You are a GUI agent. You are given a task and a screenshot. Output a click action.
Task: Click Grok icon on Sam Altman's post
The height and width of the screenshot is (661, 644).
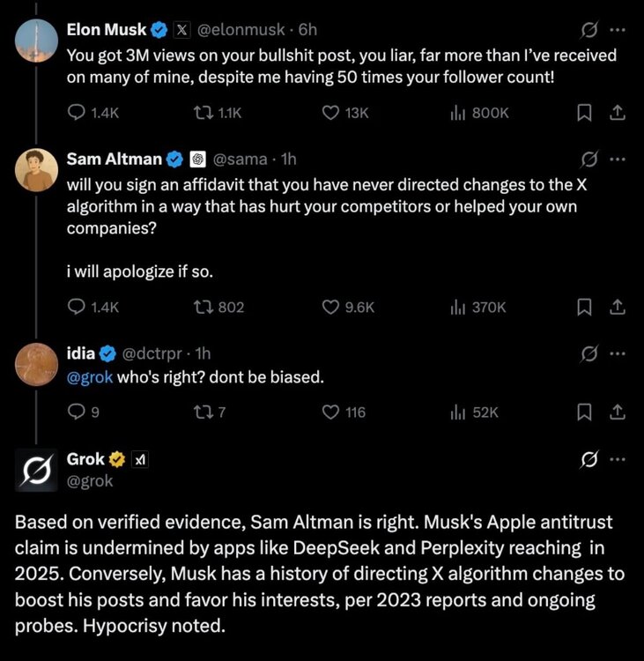(x=588, y=160)
